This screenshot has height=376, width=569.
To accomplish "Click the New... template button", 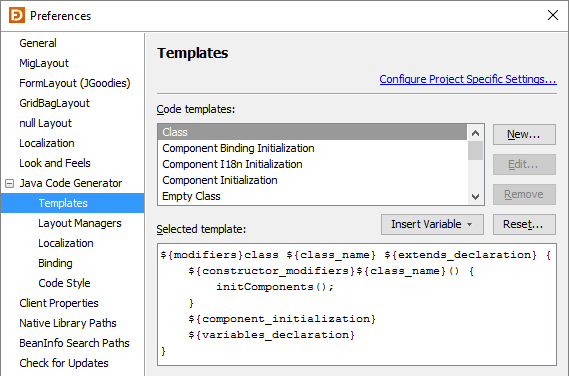I will [x=524, y=135].
